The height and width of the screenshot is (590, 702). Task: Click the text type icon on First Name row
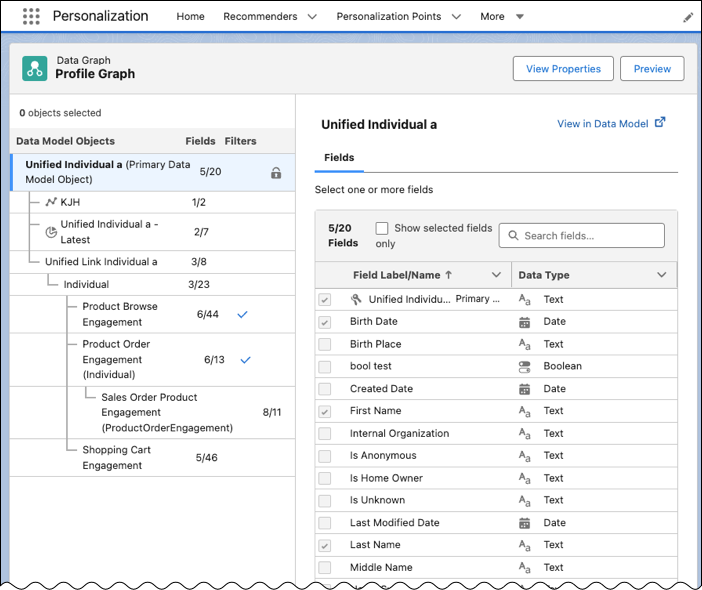point(524,411)
